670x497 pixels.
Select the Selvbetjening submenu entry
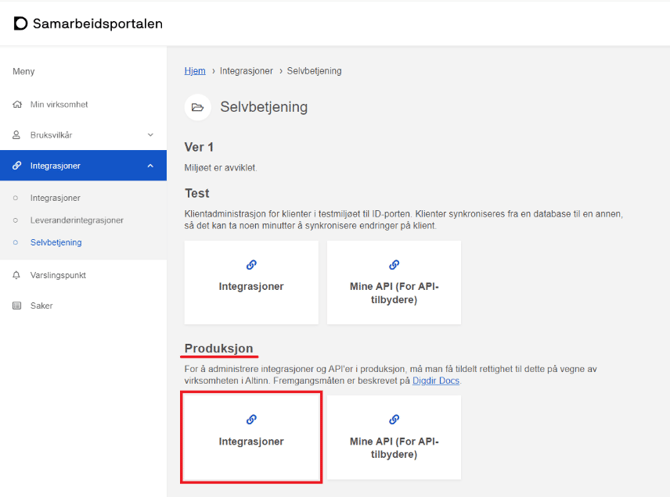(x=56, y=242)
